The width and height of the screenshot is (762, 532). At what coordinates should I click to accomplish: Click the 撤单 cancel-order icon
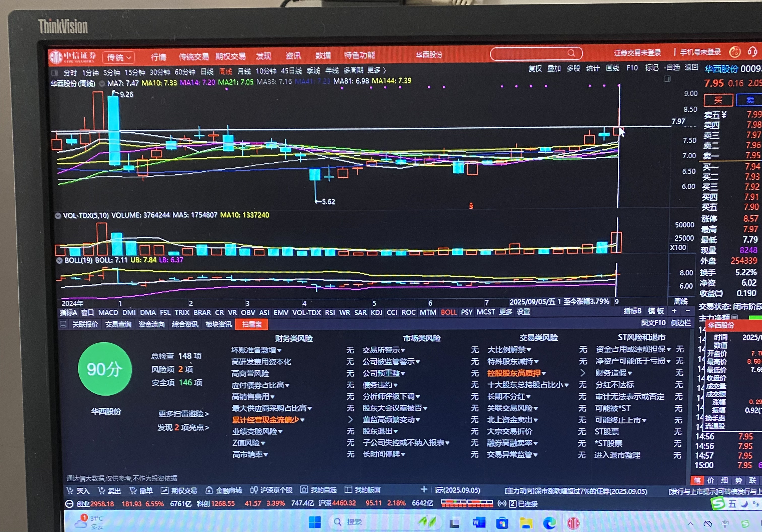coord(133,490)
